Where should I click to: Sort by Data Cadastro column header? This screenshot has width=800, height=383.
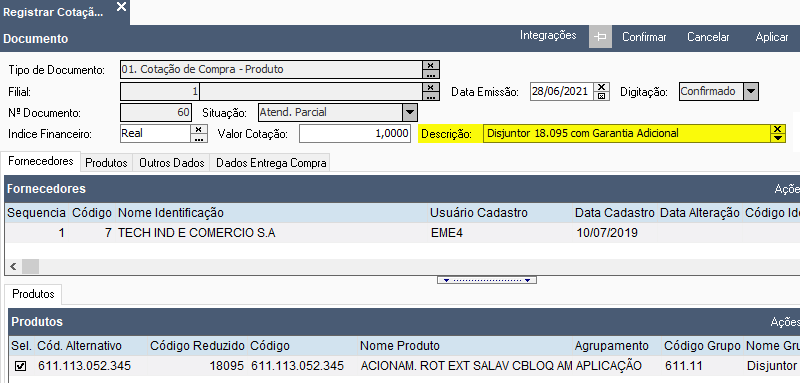(614, 213)
